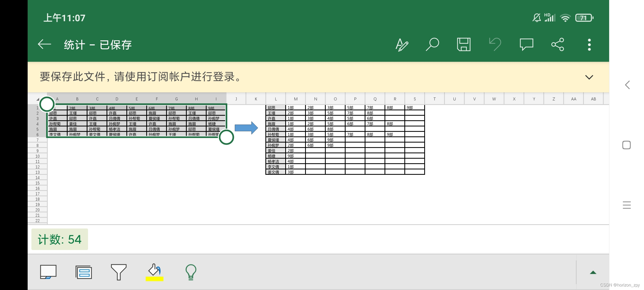The image size is (644, 290).
Task: Tap the 计数: 54 count summary
Action: click(x=60, y=239)
